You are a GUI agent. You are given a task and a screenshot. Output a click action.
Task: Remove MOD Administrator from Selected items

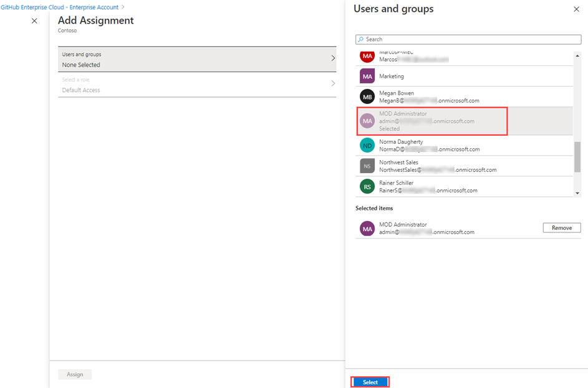561,227
